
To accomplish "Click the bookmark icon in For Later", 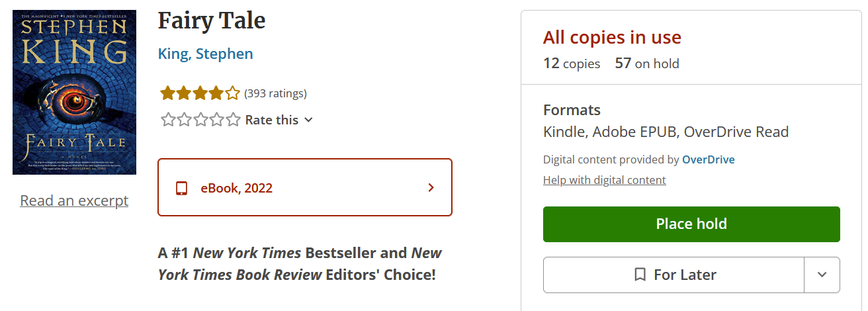I will click(640, 275).
